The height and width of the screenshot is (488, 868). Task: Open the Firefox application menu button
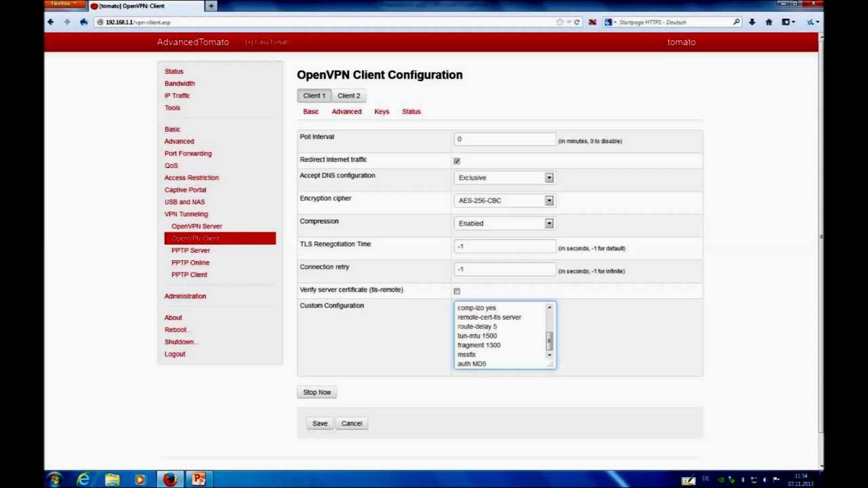[64, 3]
